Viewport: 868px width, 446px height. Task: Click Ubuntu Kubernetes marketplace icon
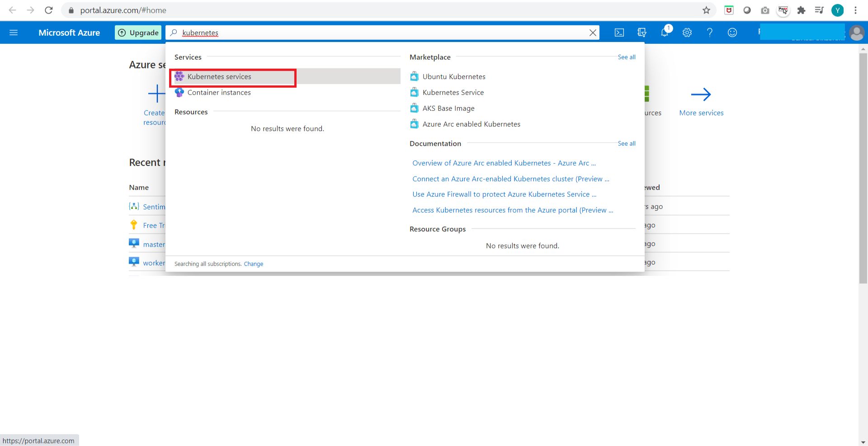pyautogui.click(x=414, y=76)
